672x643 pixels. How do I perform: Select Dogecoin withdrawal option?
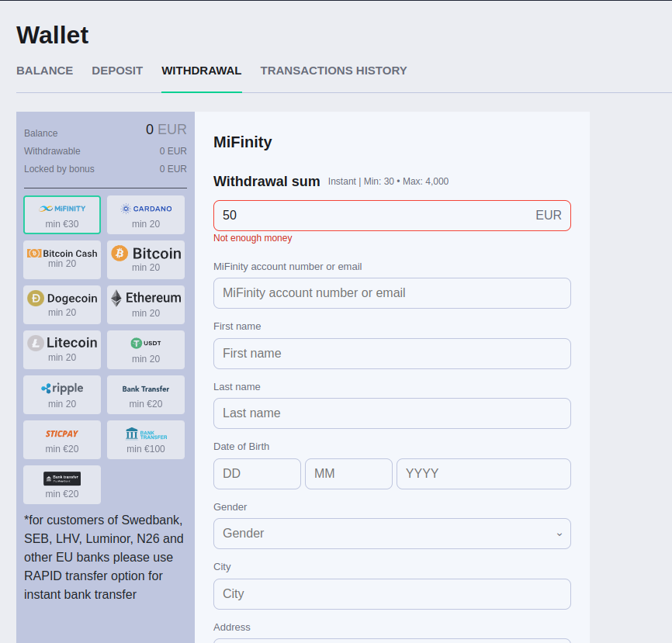tap(62, 305)
